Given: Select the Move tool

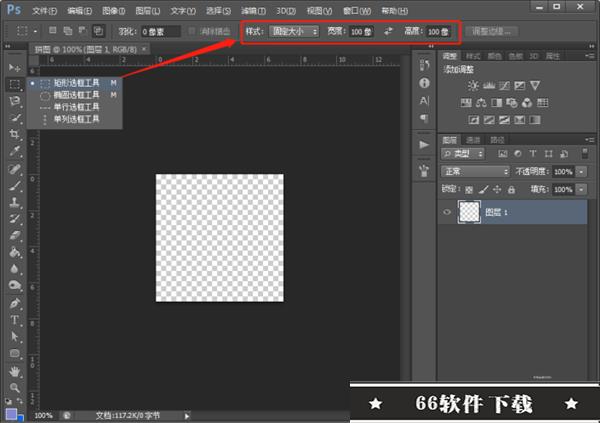Looking at the screenshot, I should [x=15, y=68].
